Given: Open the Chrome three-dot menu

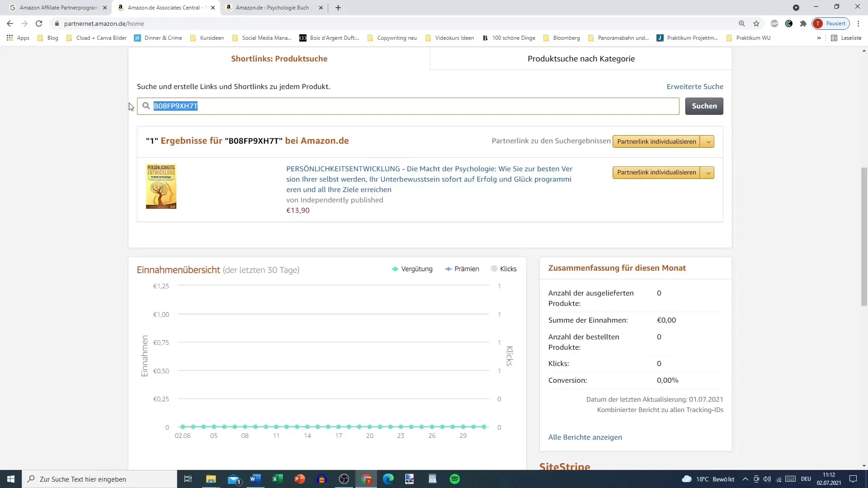Looking at the screenshot, I should point(859,23).
